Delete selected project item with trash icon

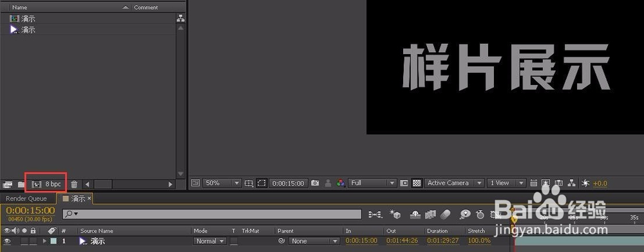pos(74,184)
